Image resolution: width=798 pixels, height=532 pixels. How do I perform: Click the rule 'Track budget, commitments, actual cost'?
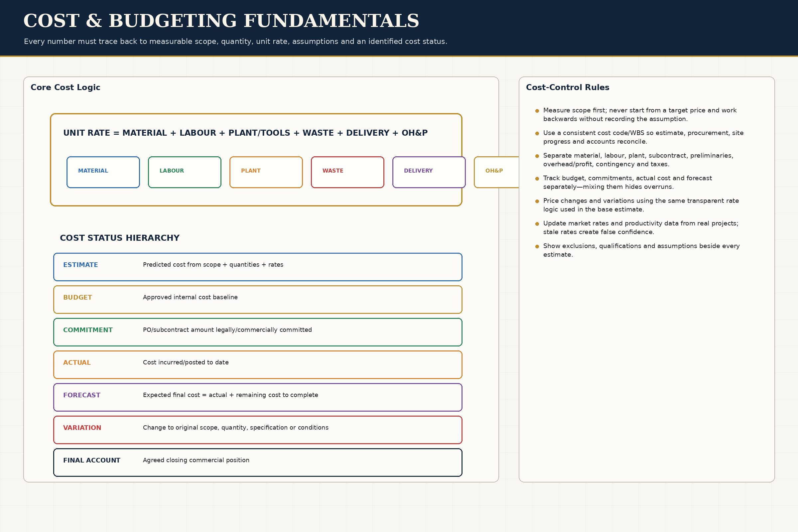(627, 183)
